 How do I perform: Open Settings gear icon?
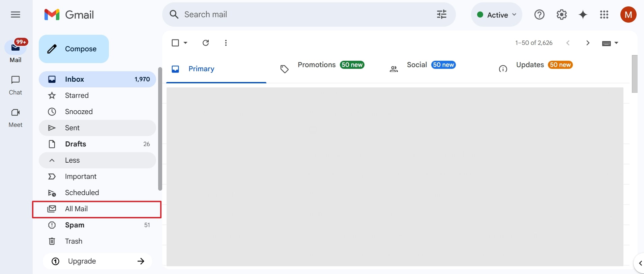561,15
